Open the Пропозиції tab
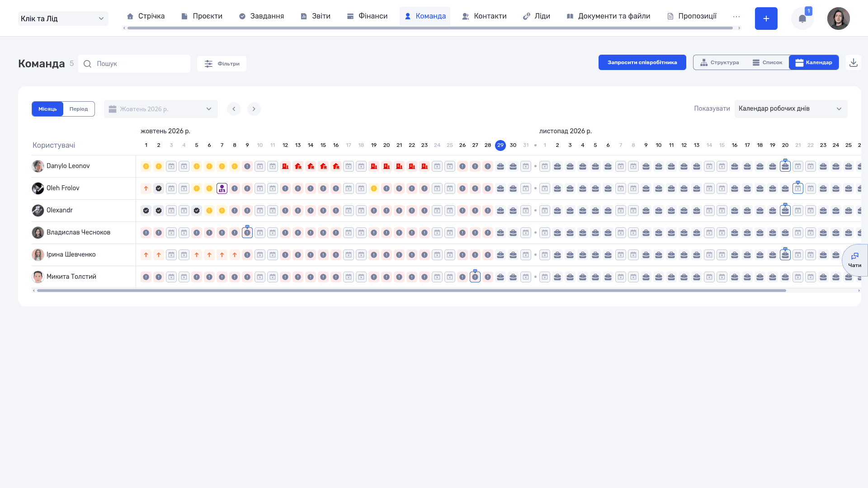Screen dimensions: 868x488 click(692, 16)
